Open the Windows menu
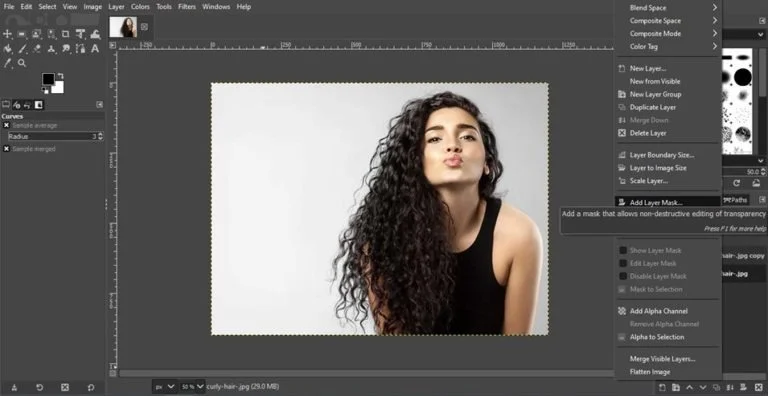 click(x=216, y=7)
